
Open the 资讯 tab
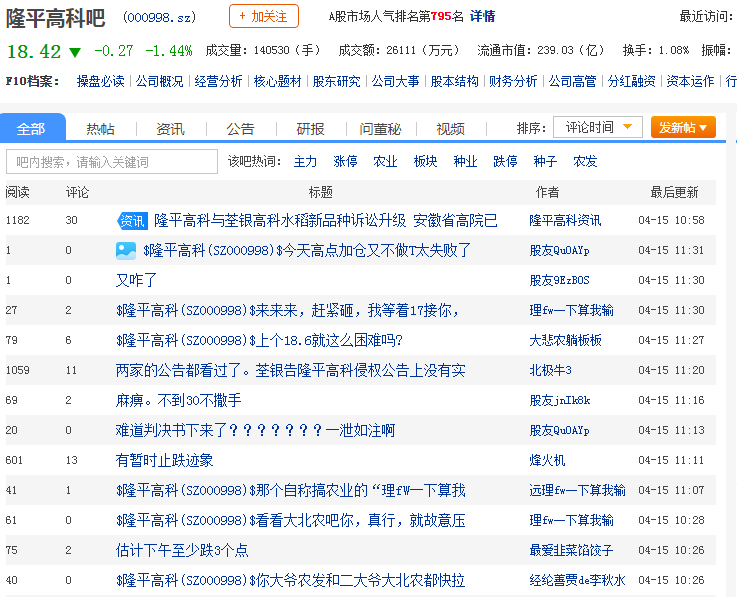pyautogui.click(x=170, y=129)
